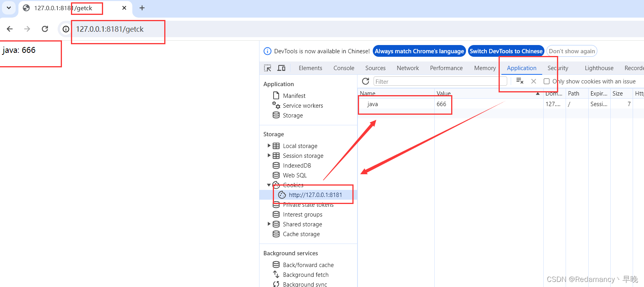
Task: Click the Session storage grid icon
Action: coord(276,156)
